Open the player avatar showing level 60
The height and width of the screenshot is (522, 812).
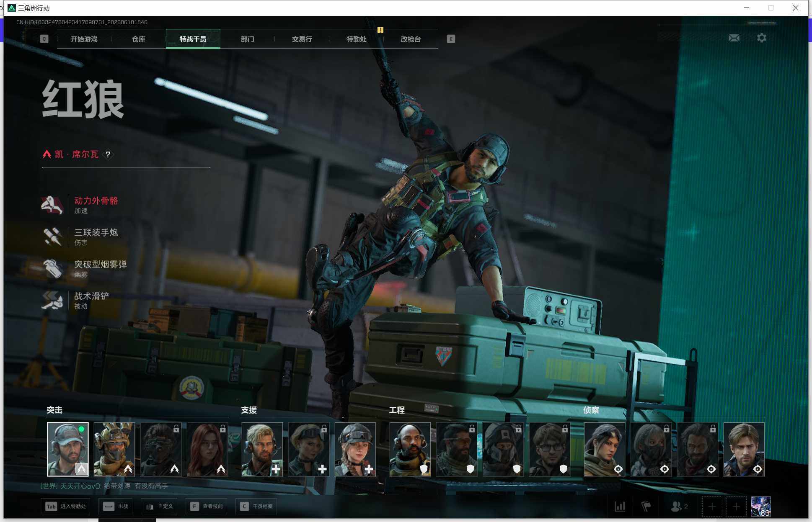761,507
